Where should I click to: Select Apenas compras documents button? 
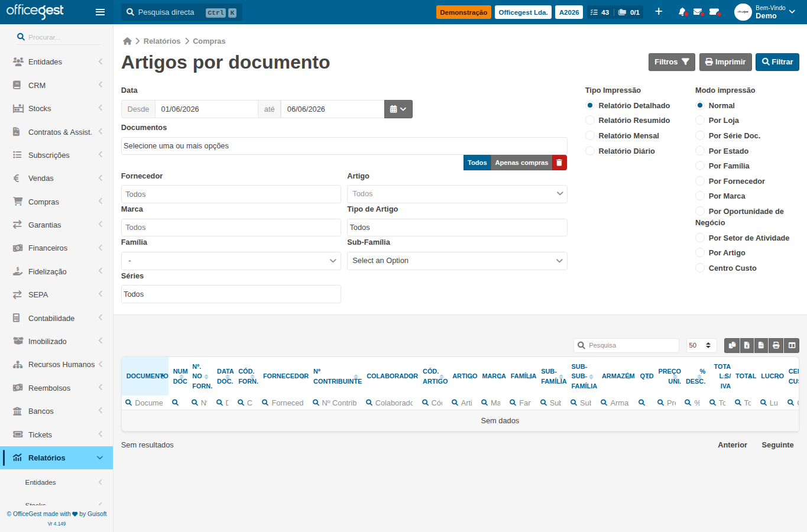click(x=521, y=163)
